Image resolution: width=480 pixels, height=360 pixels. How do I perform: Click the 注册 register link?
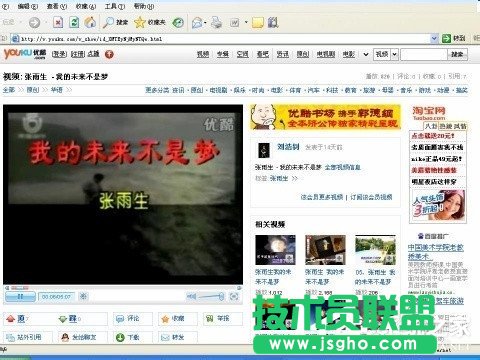pos(78,54)
